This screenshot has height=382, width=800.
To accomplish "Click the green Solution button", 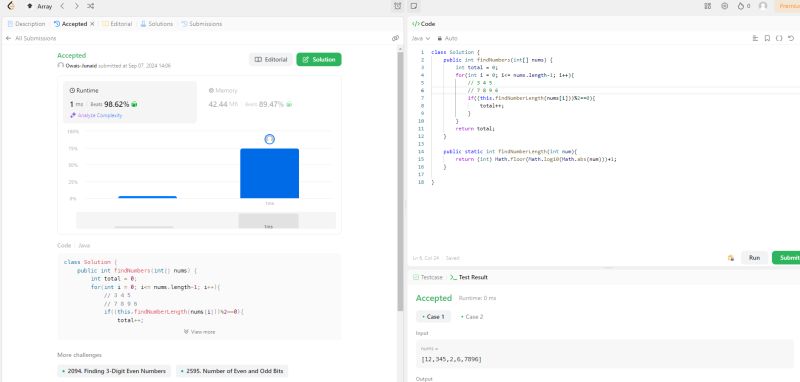I will (319, 60).
